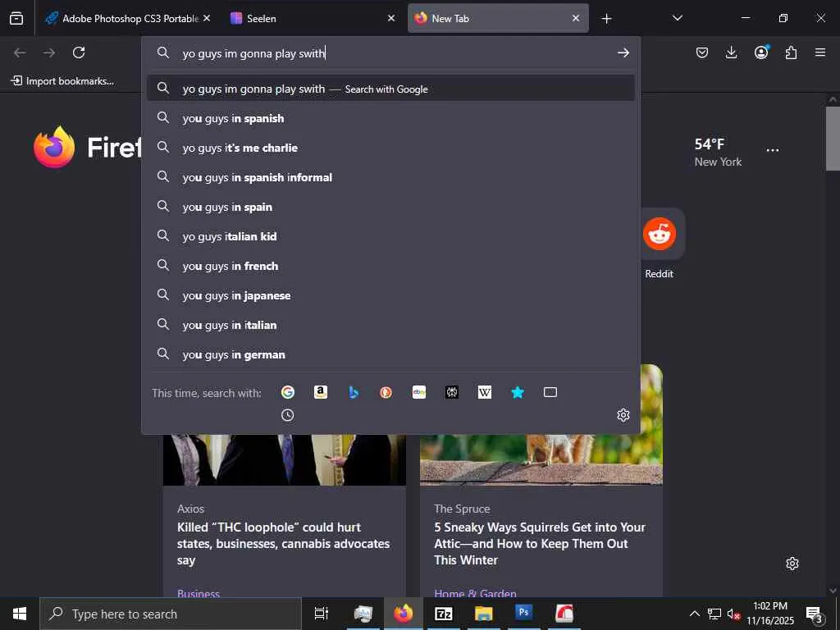
Task: Click the muted volume tray icon
Action: [733, 614]
